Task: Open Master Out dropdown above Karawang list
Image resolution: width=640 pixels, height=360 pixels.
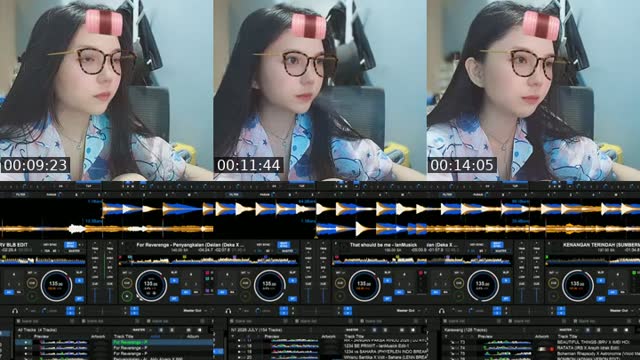Action: [622, 310]
